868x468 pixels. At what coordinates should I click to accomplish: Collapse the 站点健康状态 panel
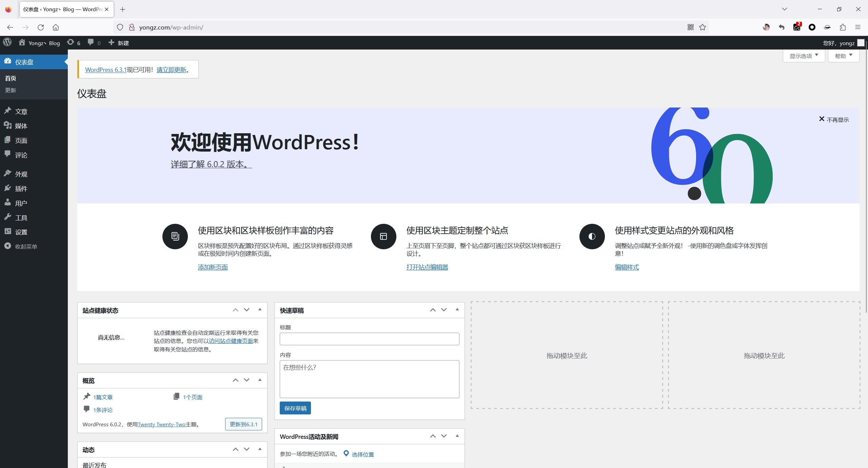[260, 310]
